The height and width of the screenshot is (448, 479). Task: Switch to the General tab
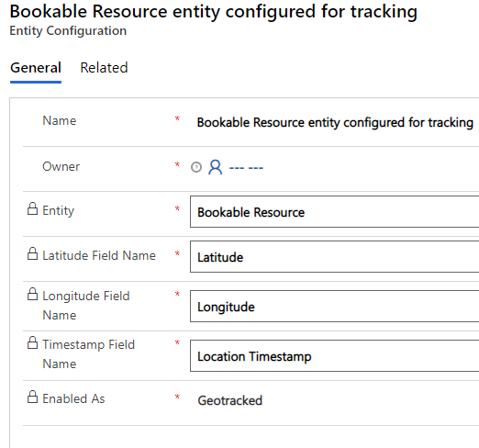(36, 68)
